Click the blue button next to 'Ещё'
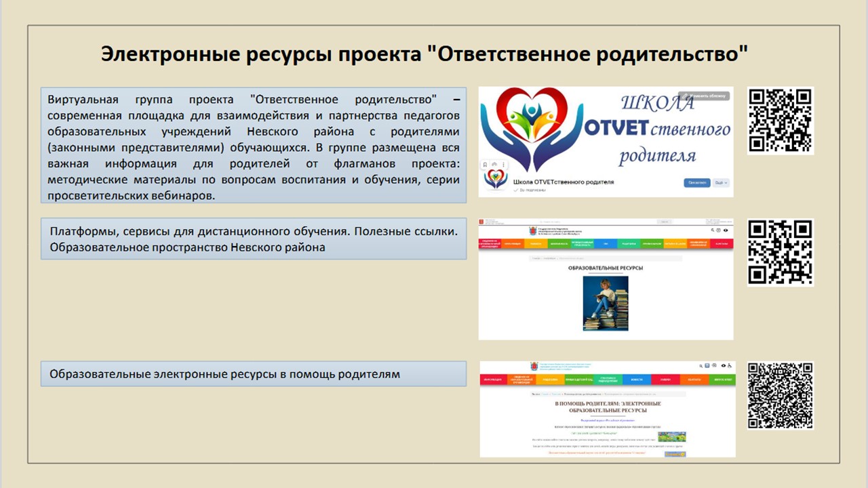 pyautogui.click(x=696, y=182)
